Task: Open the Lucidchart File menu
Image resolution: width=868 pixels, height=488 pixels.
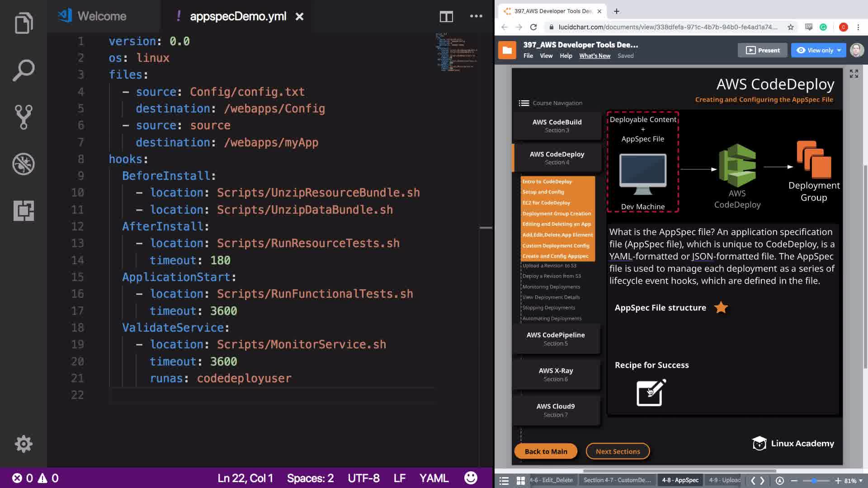Action: coord(528,56)
